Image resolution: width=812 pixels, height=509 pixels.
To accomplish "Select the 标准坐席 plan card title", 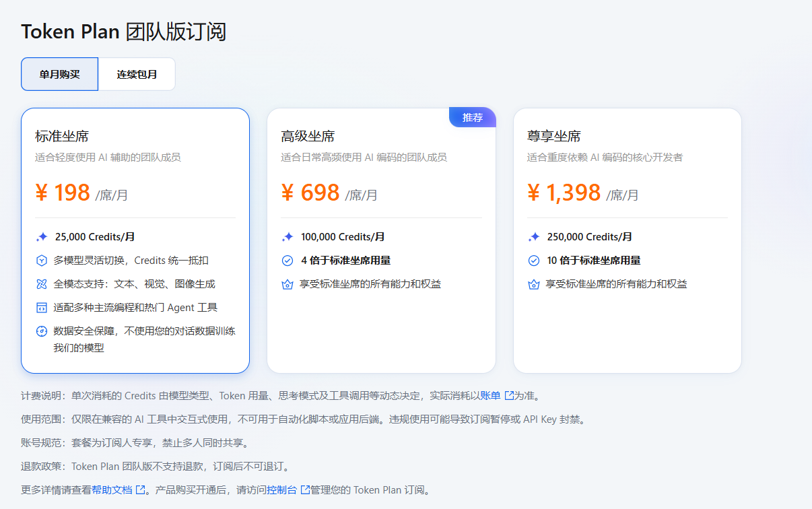I will 62,137.
